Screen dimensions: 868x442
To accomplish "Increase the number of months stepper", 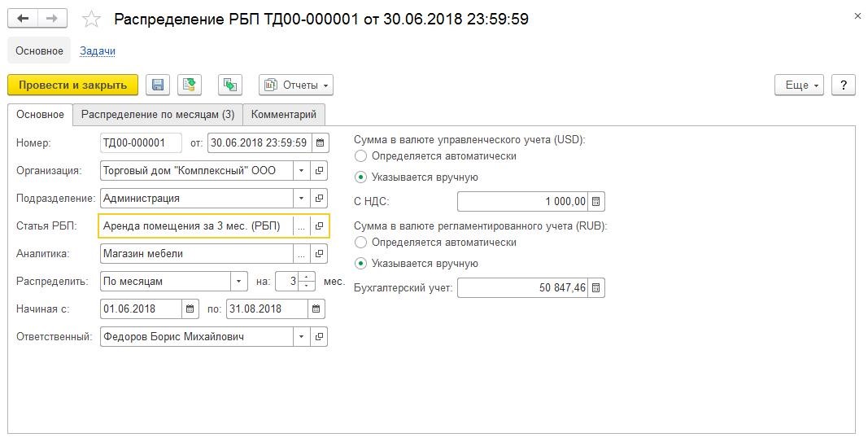I will [x=307, y=277].
